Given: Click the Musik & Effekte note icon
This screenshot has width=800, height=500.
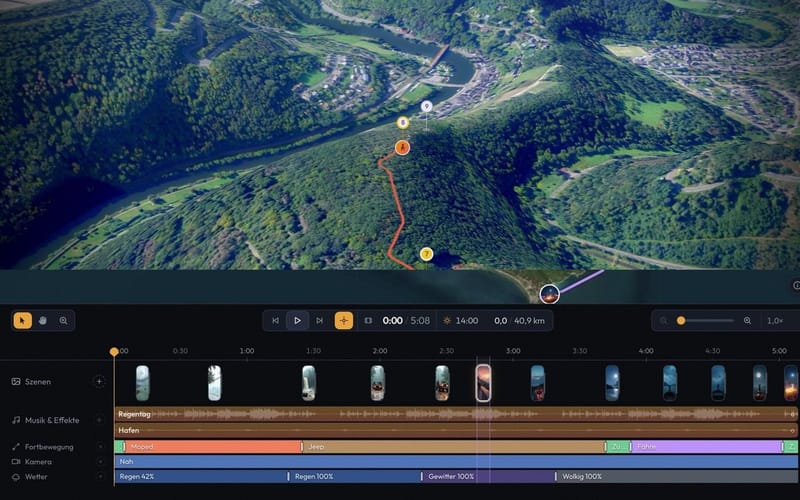Looking at the screenshot, I should click(16, 420).
